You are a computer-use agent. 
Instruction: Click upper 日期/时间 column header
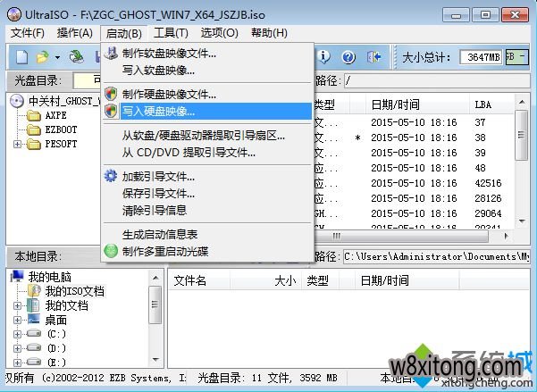[417, 104]
